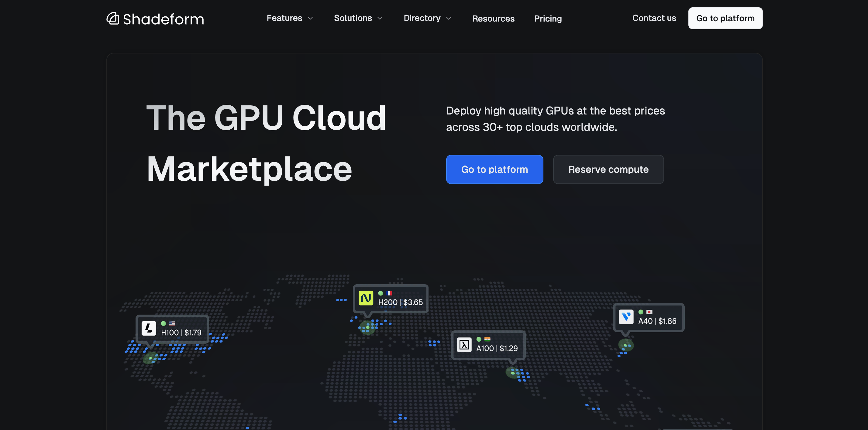Click the Deploy high quality GPUs tagline
Image resolution: width=868 pixels, height=430 pixels.
point(555,119)
